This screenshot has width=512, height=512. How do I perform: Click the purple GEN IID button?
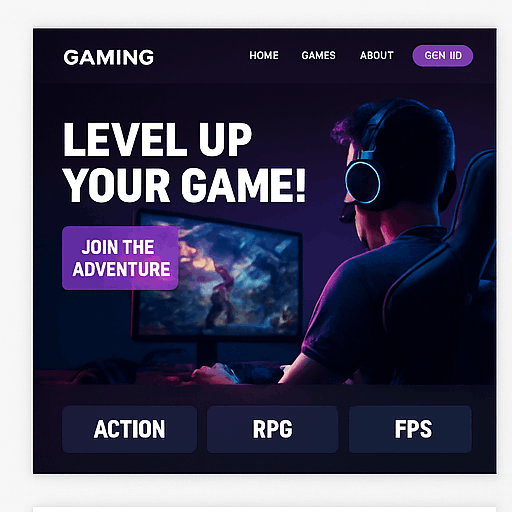point(443,56)
